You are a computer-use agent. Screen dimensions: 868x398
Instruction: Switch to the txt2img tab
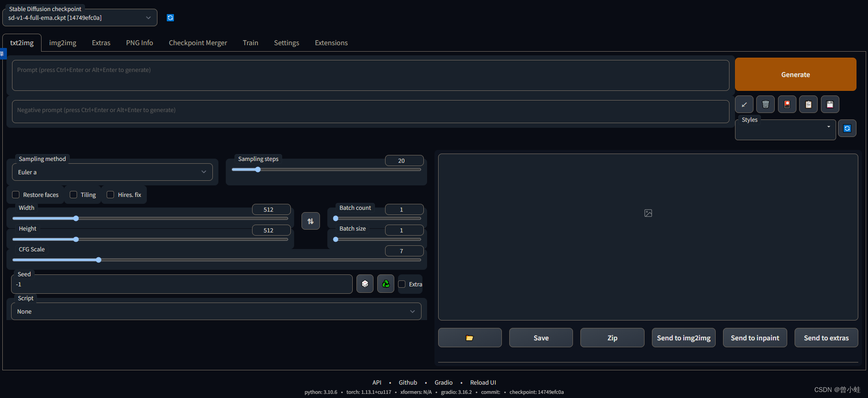coord(22,43)
